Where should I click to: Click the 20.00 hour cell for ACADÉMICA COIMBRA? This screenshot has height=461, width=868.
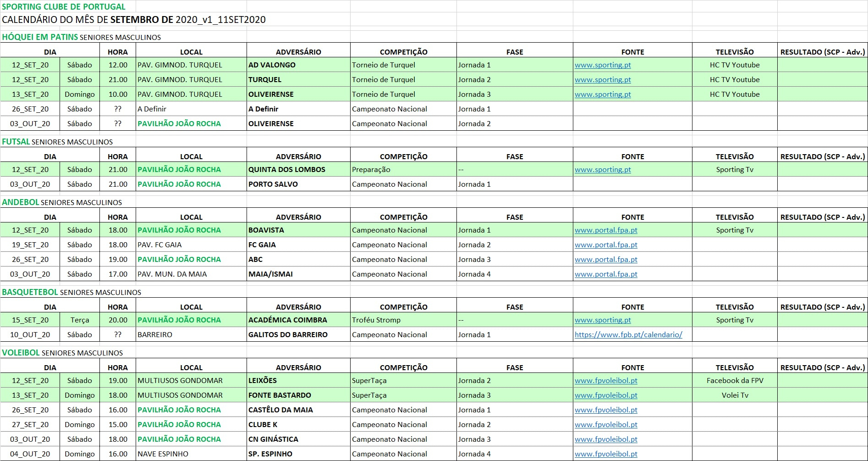(x=118, y=320)
